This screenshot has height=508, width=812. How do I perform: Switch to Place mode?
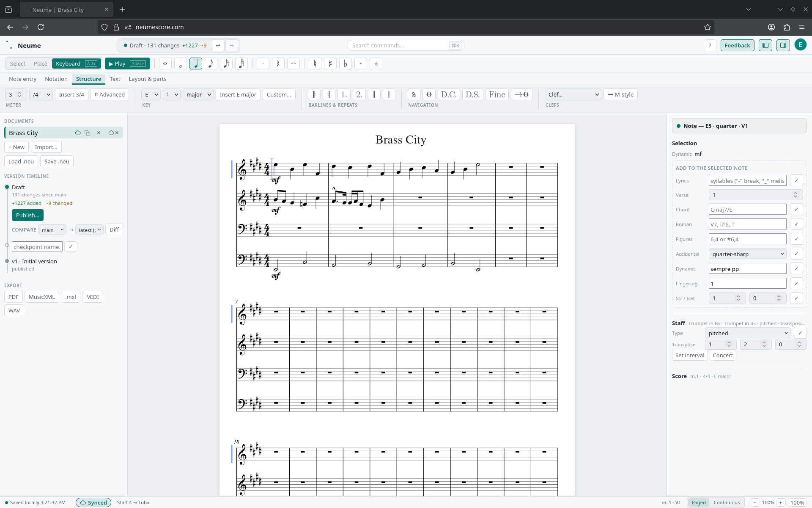[x=41, y=64]
